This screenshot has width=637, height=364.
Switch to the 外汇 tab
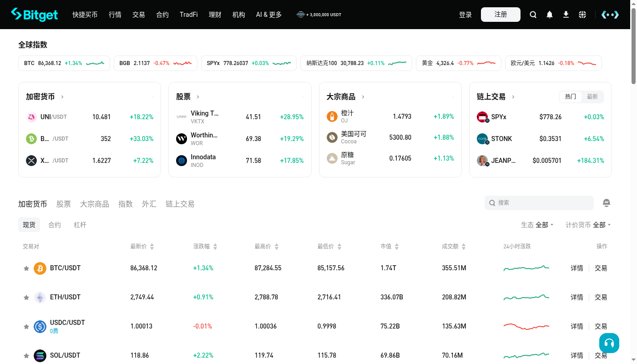149,204
